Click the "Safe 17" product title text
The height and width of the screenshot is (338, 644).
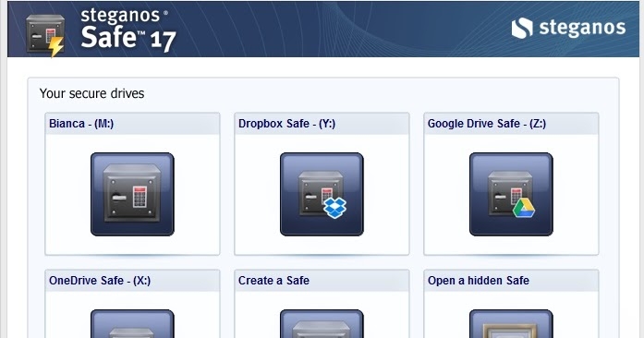128,38
